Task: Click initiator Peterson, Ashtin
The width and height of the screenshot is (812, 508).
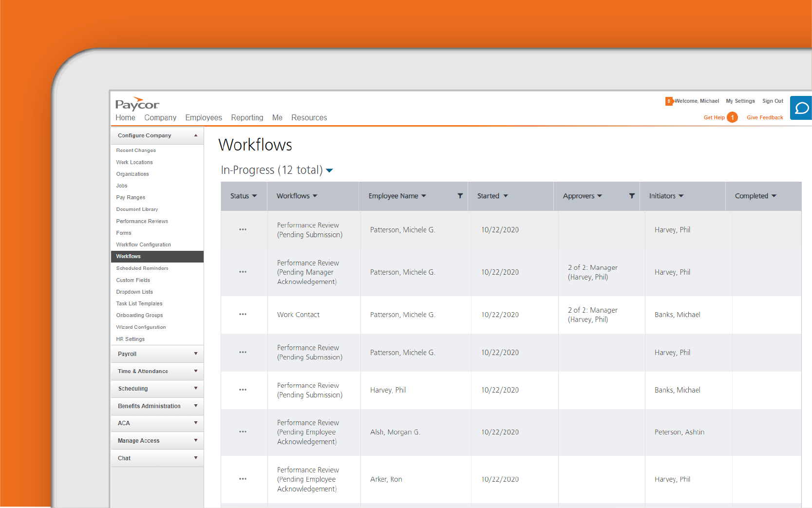Action: tap(680, 432)
